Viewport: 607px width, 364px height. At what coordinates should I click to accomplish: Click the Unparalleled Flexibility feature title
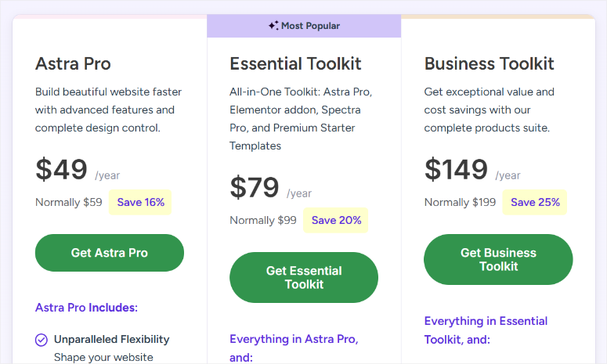coord(112,339)
